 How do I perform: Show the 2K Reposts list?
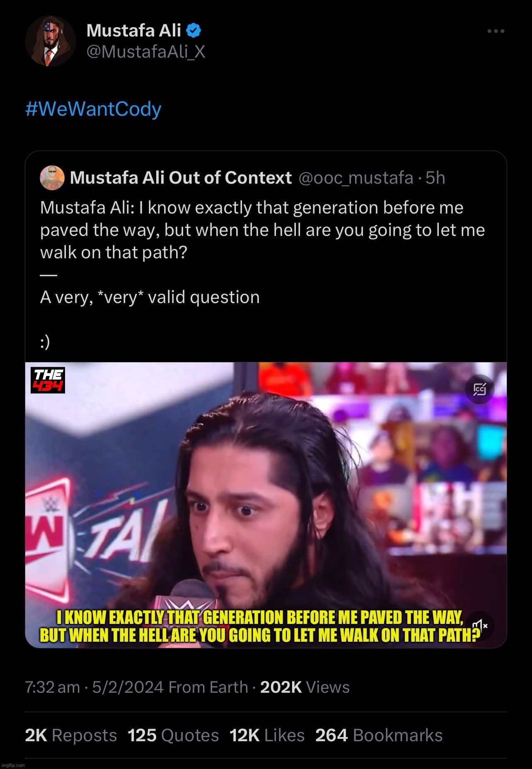(x=71, y=735)
